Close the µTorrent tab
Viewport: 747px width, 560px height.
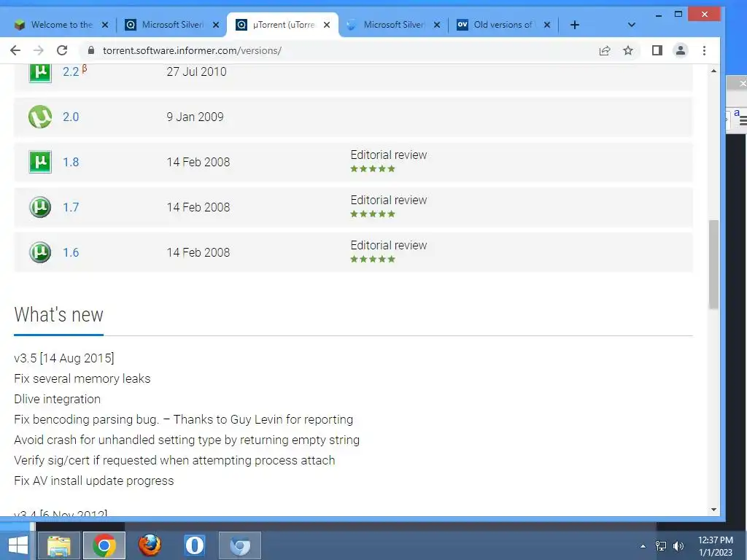(327, 25)
